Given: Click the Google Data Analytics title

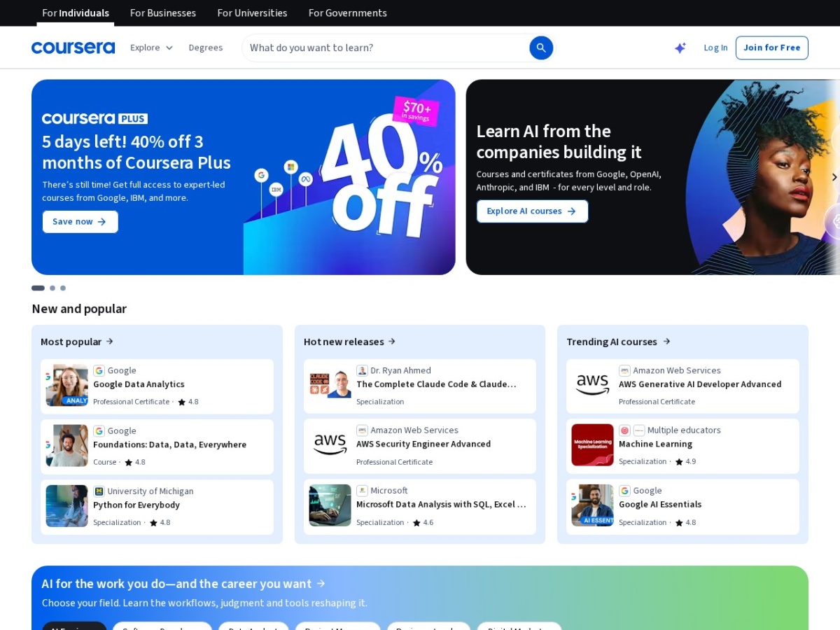Looking at the screenshot, I should pos(139,384).
